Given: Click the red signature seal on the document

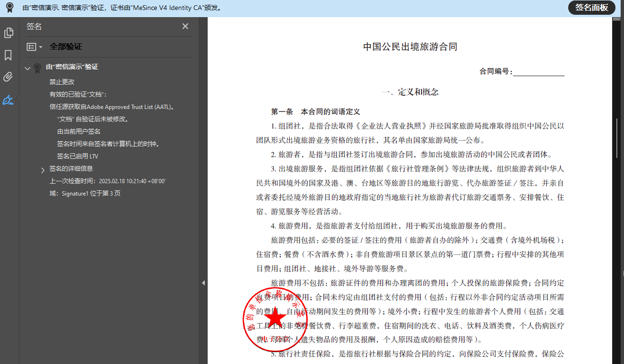Looking at the screenshot, I should [x=275, y=318].
